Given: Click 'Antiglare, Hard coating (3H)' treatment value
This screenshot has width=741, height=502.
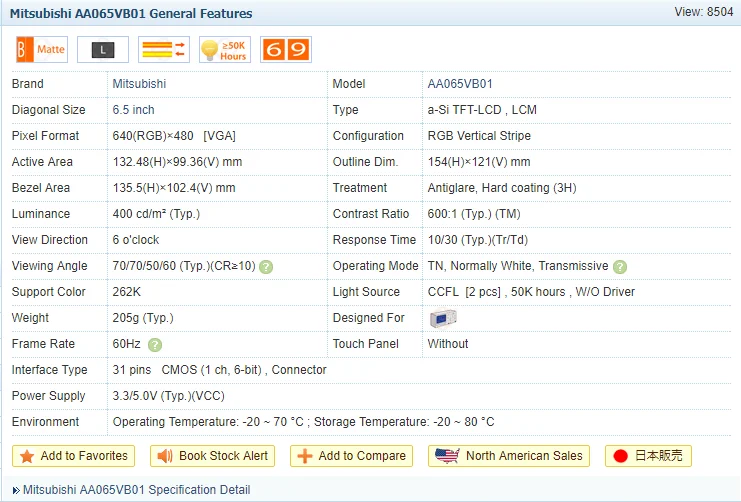Looking at the screenshot, I should click(x=502, y=188).
